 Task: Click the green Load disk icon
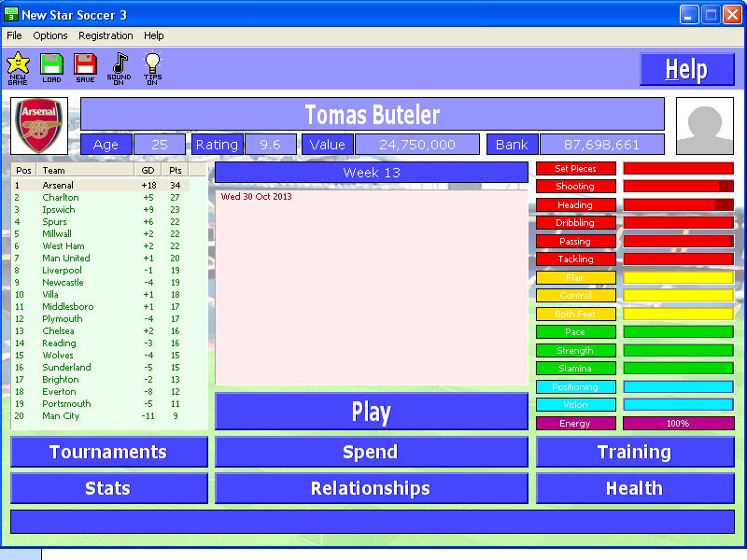pyautogui.click(x=51, y=66)
